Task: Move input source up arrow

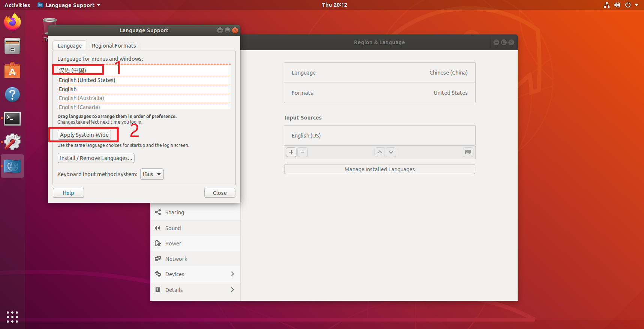Action: coord(380,152)
